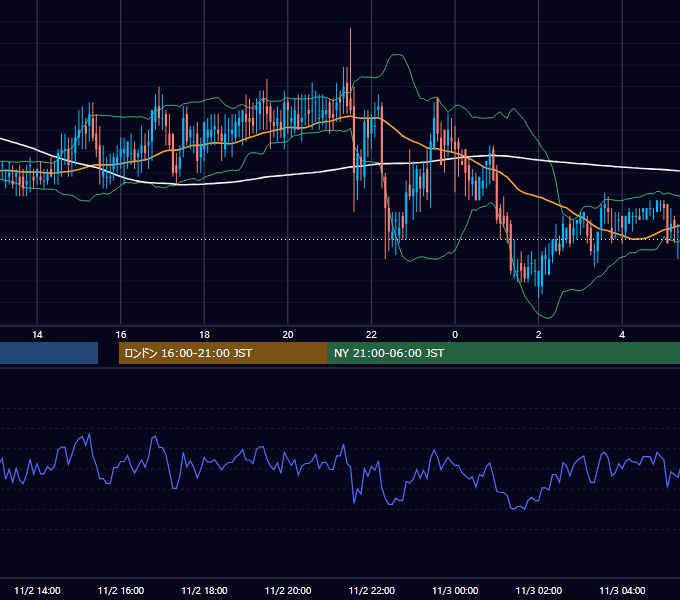The width and height of the screenshot is (680, 600).
Task: Click the 11/3 02:00 date label
Action: point(539,590)
